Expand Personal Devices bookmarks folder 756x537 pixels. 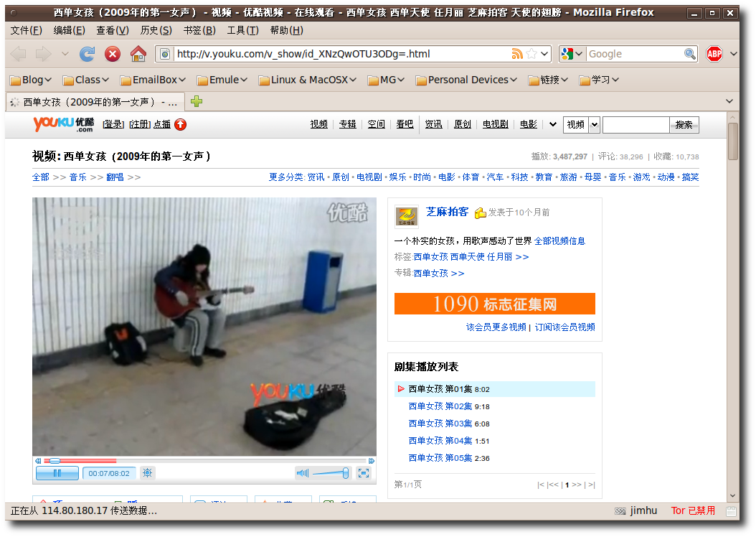(466, 80)
